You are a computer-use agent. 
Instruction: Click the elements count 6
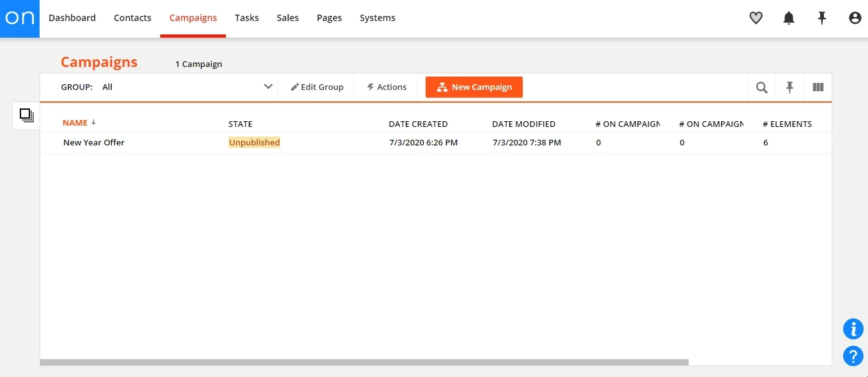pyautogui.click(x=766, y=142)
